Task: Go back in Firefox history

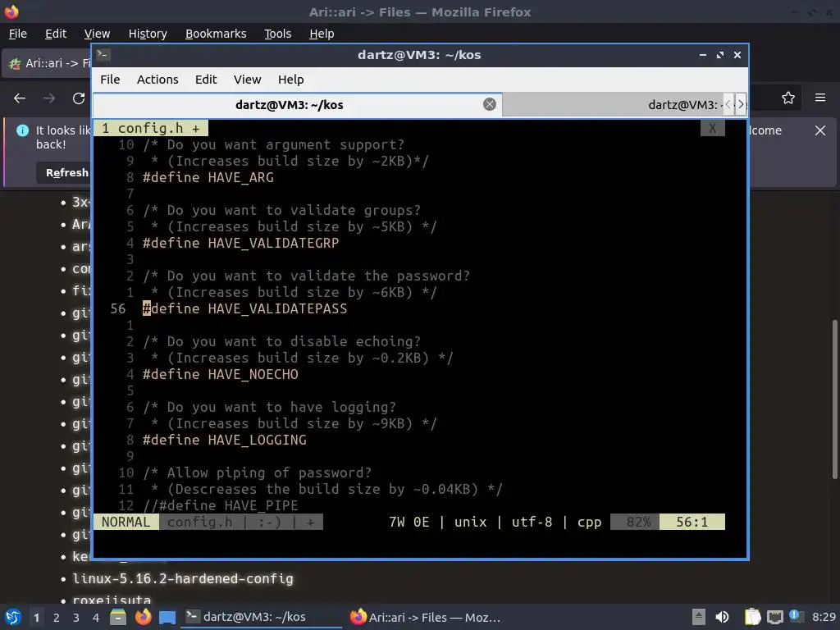Action: (x=20, y=98)
